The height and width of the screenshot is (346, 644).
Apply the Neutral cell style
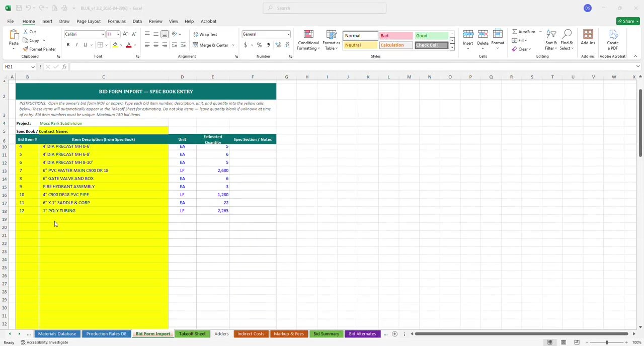pos(360,45)
